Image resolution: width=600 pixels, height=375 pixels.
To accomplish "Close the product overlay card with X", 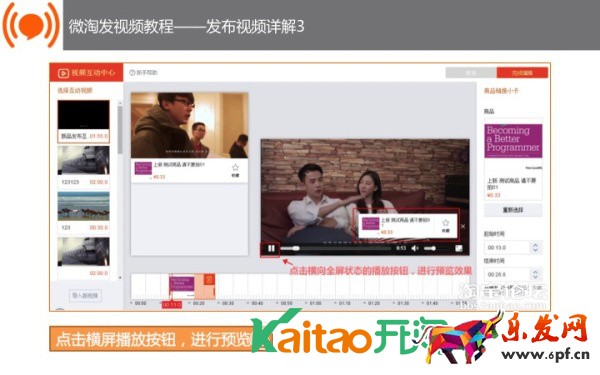I will coord(463,226).
